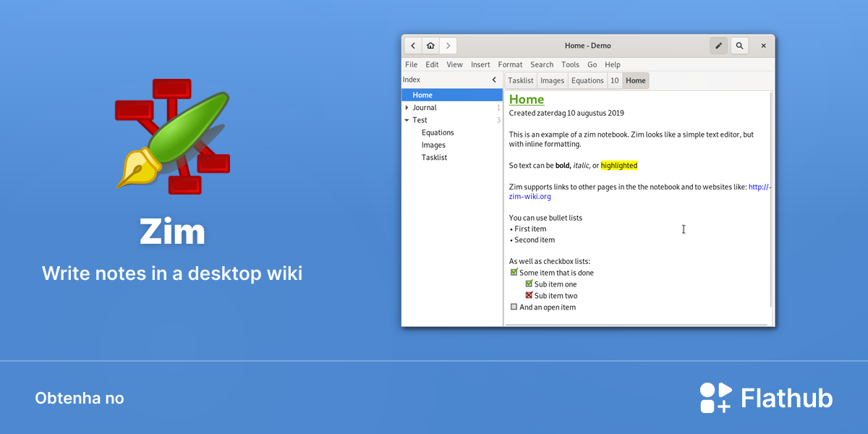Open the Insert menu

click(x=480, y=64)
